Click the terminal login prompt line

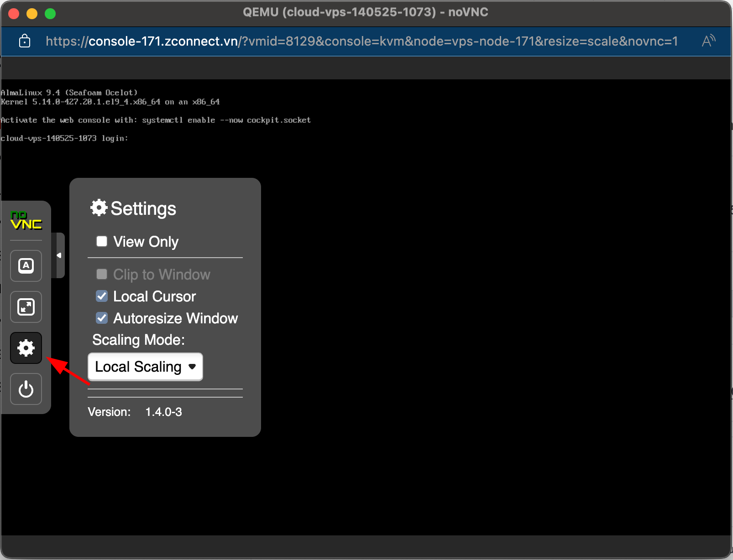click(x=64, y=138)
